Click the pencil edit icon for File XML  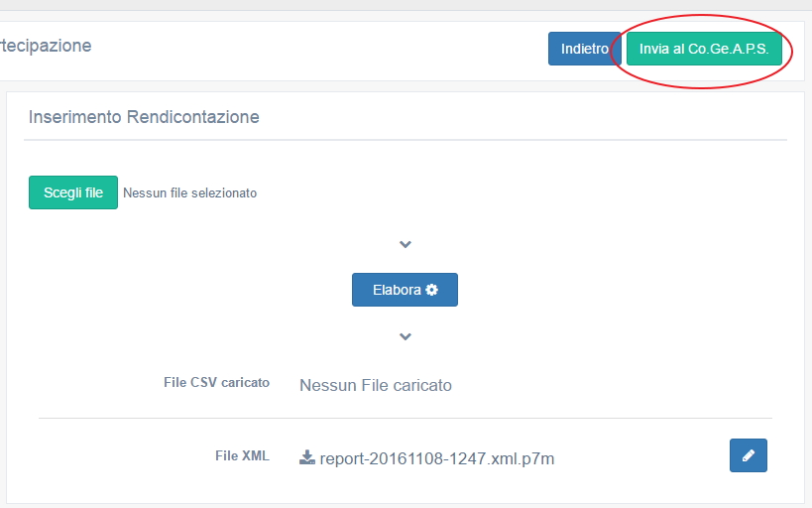pos(748,455)
